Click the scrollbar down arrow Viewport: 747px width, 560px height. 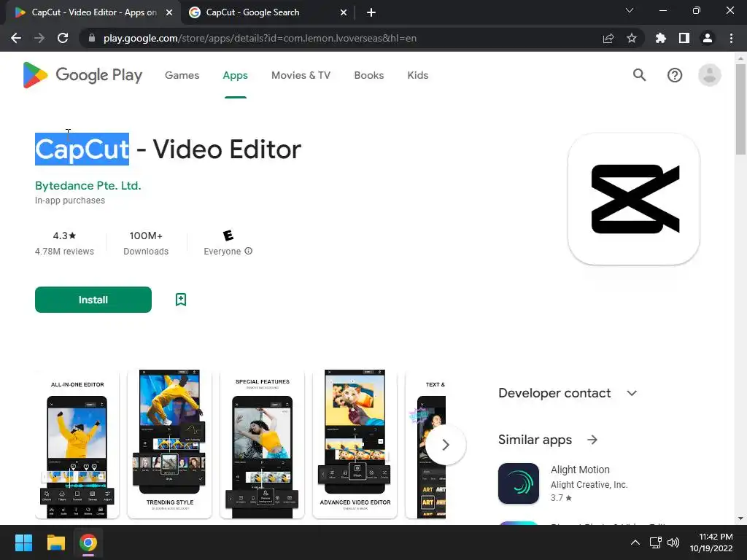pyautogui.click(x=740, y=518)
